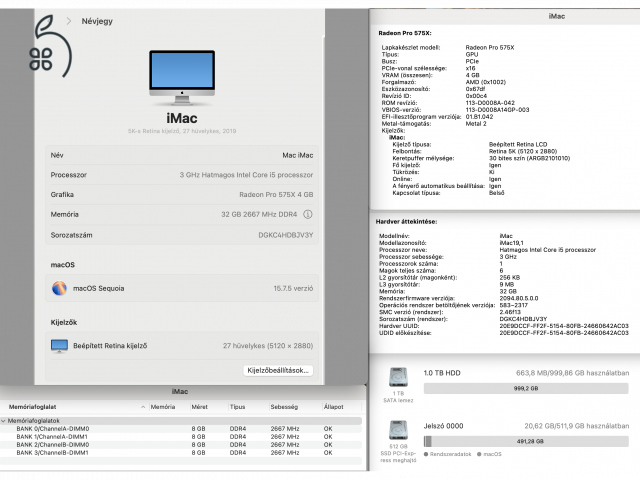Select BANK 3/ChannelB-DIMM1 row
The height and width of the screenshot is (480, 640).
[181, 453]
